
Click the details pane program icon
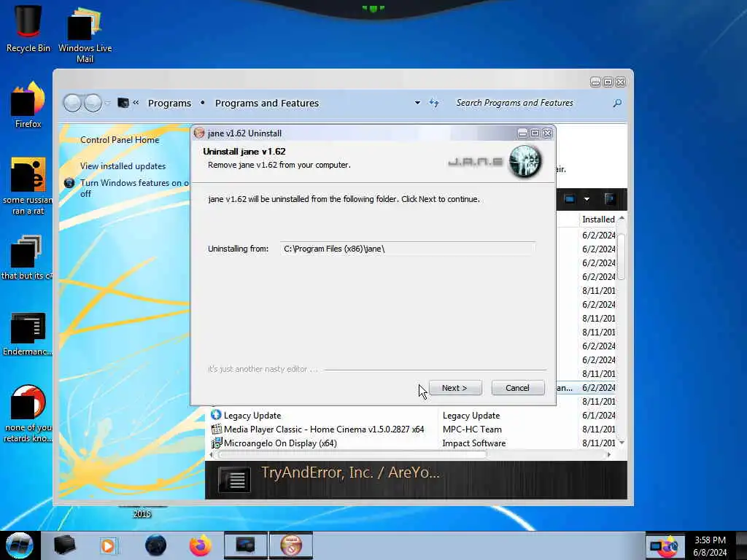pos(234,479)
